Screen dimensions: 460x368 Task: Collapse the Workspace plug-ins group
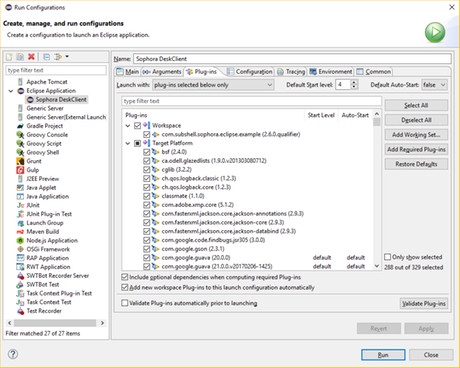(x=128, y=126)
